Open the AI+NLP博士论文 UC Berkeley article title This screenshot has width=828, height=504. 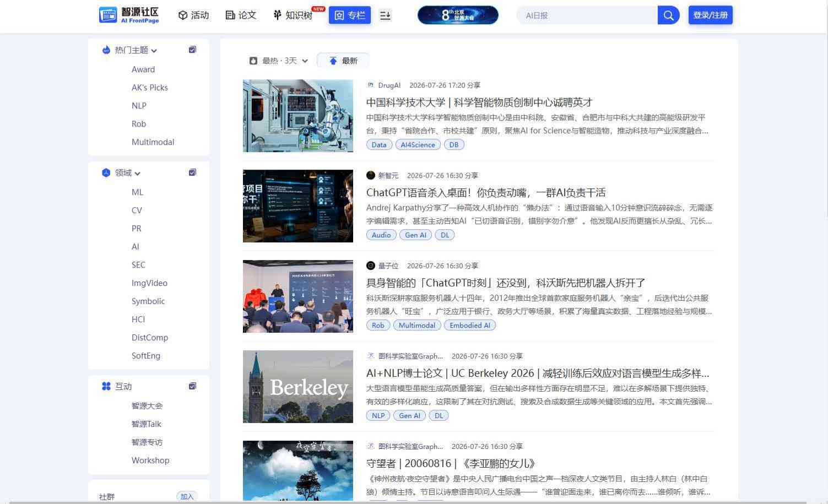point(538,373)
